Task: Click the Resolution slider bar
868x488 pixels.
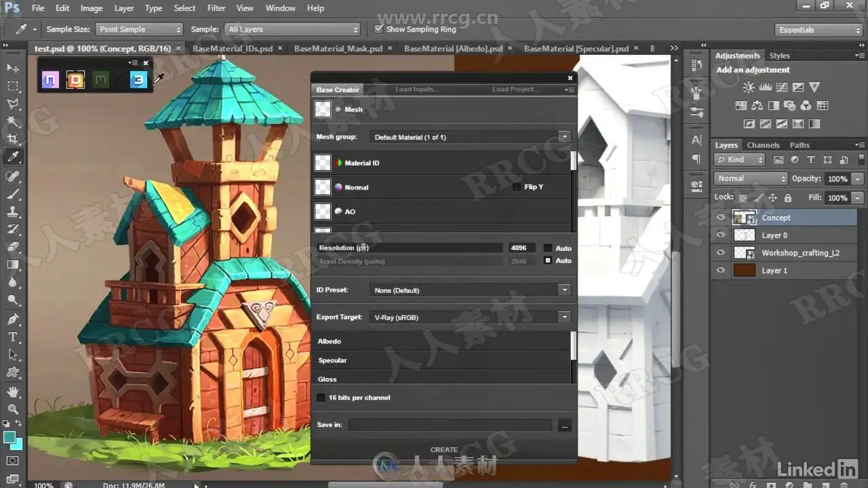Action: click(410, 248)
